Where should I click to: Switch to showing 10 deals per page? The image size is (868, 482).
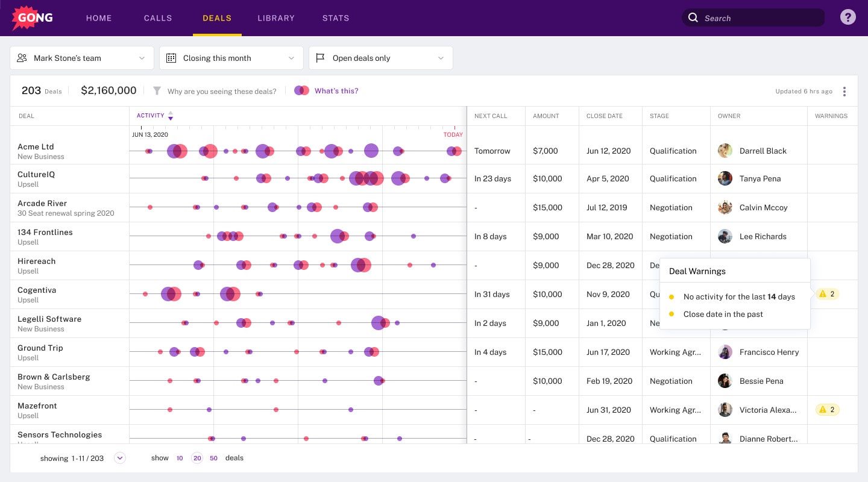pyautogui.click(x=180, y=458)
